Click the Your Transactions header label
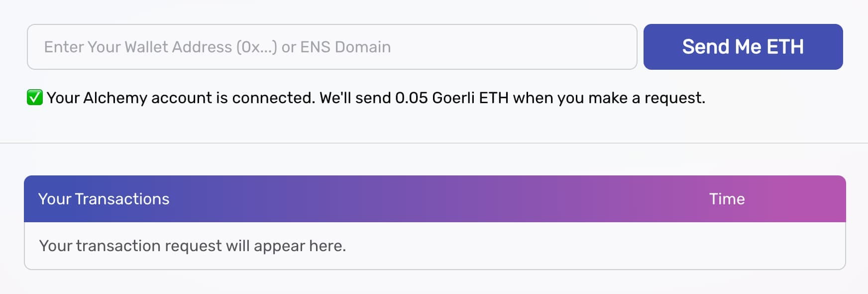This screenshot has width=868, height=294. point(104,199)
